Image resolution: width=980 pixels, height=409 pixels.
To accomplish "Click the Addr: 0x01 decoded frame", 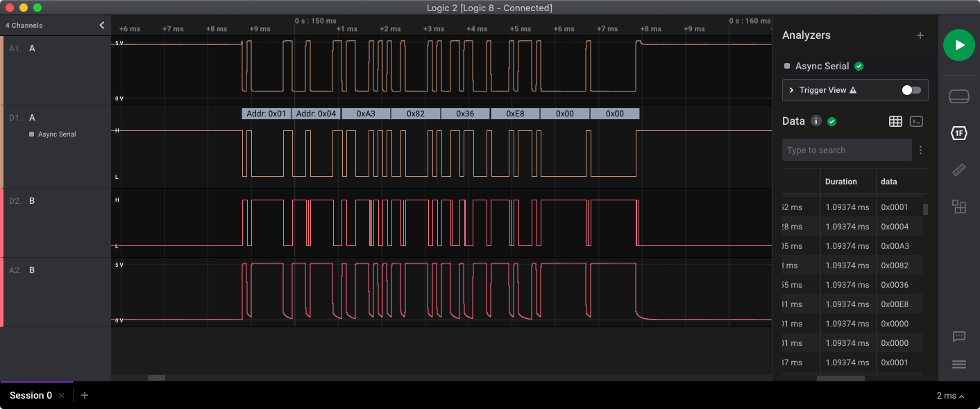I will 267,114.
